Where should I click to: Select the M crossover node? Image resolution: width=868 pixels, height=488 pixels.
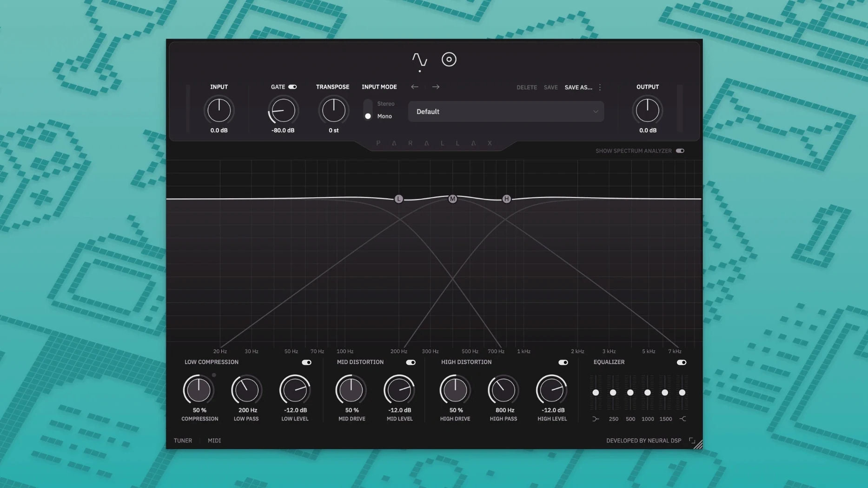pyautogui.click(x=452, y=199)
